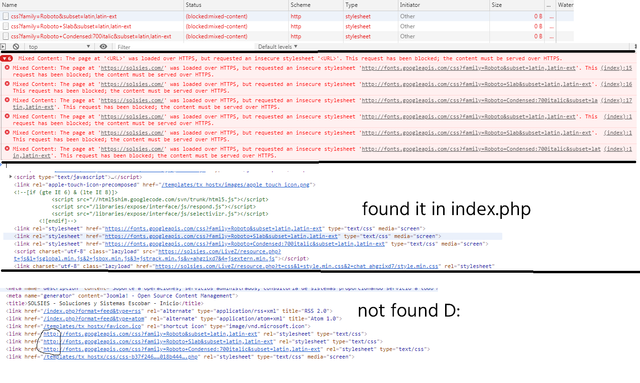640x383 pixels.
Task: Sort network table by Name column
Action: click(x=92, y=5)
